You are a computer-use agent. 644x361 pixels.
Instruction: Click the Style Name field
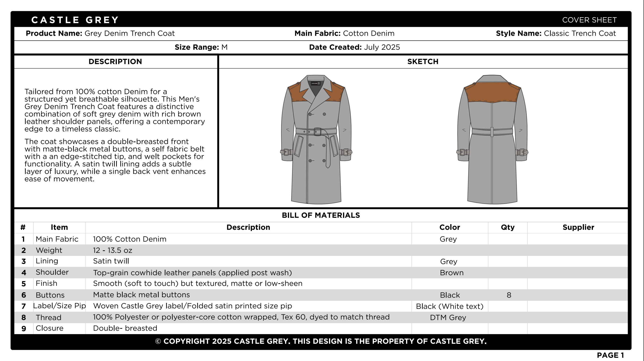point(555,33)
